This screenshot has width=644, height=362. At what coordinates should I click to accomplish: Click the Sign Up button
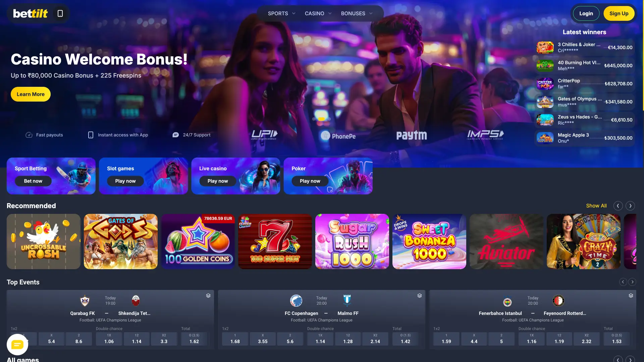[x=619, y=13]
